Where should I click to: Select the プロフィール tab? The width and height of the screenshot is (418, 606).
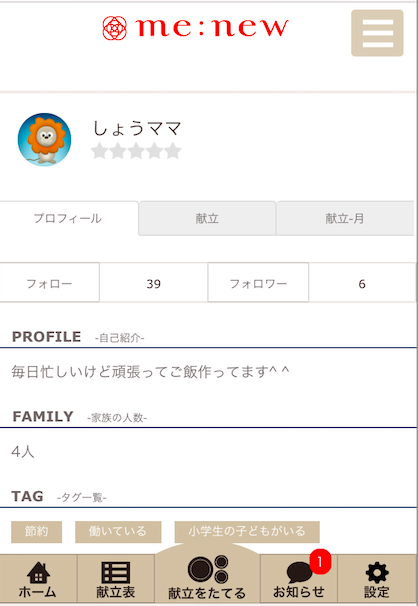click(x=68, y=218)
